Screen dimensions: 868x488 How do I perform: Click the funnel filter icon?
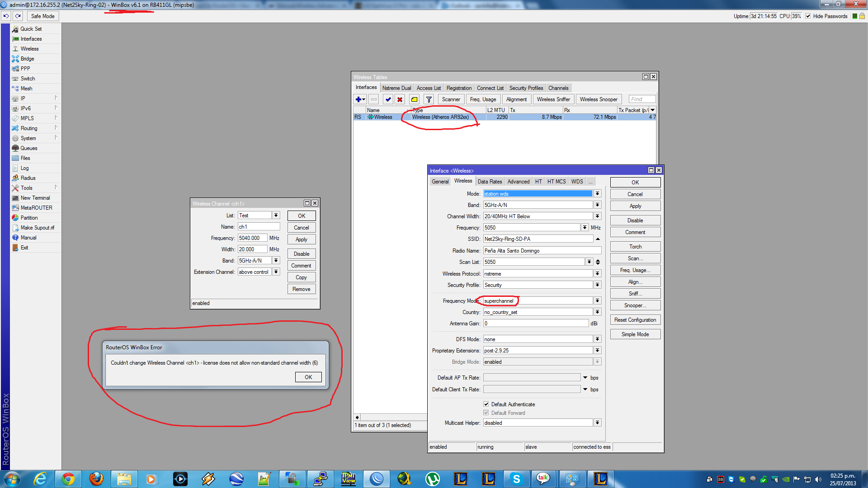click(429, 99)
